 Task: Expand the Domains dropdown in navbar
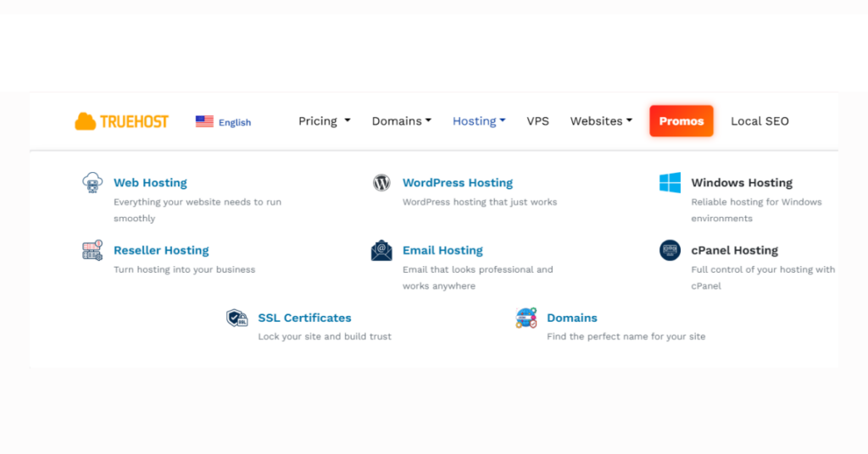tap(401, 121)
